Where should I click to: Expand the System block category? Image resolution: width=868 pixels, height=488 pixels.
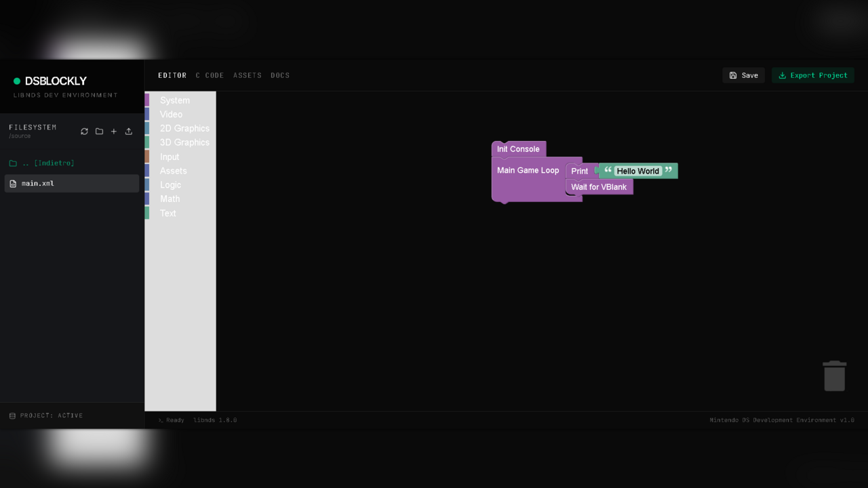(175, 100)
